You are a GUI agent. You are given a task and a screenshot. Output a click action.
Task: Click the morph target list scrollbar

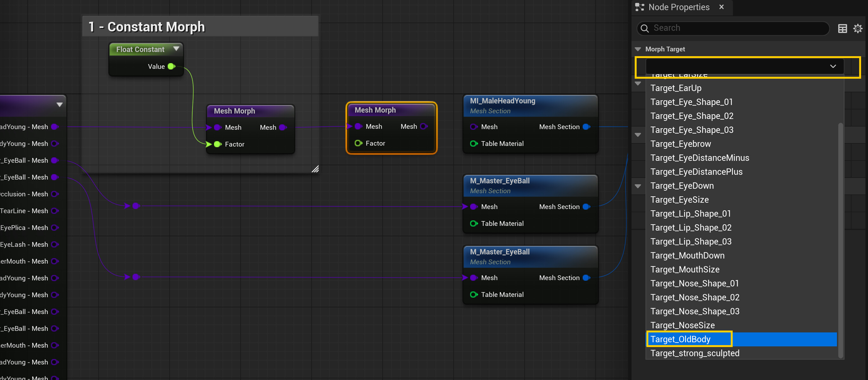(x=840, y=240)
